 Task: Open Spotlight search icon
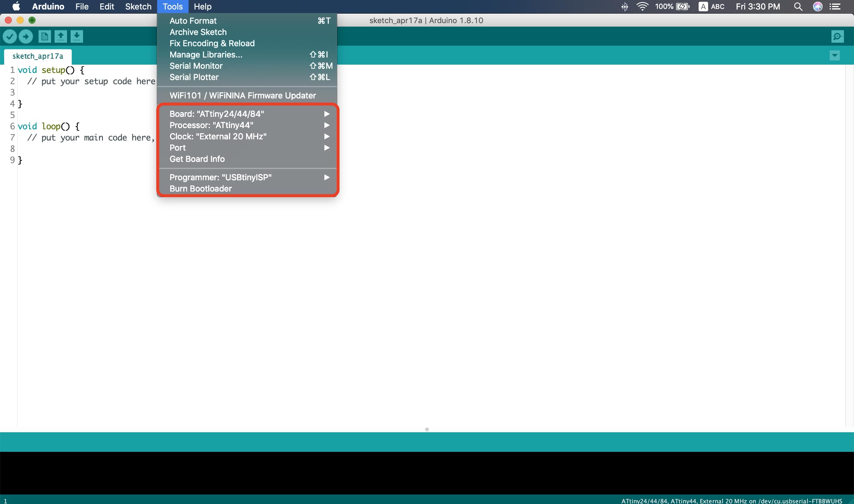click(x=798, y=7)
